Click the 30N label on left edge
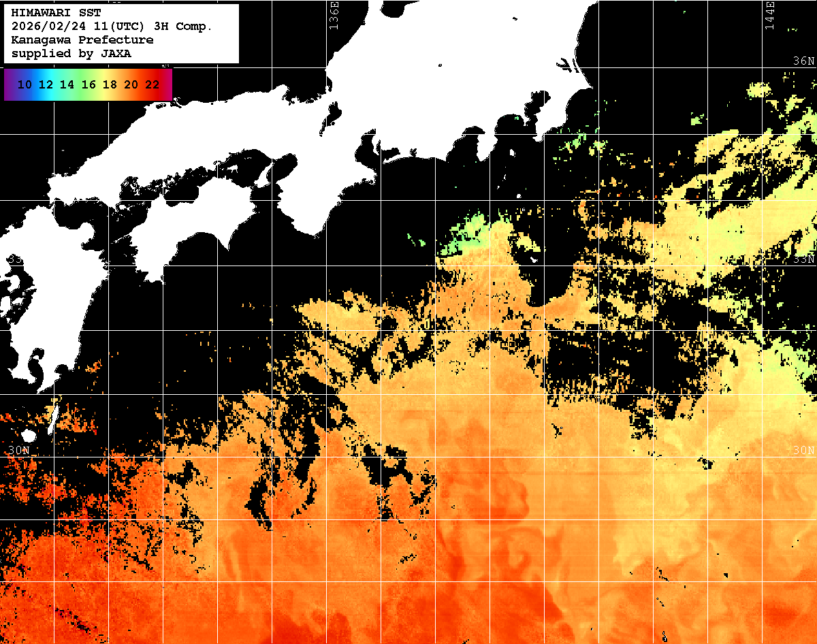817x644 pixels. point(19,451)
